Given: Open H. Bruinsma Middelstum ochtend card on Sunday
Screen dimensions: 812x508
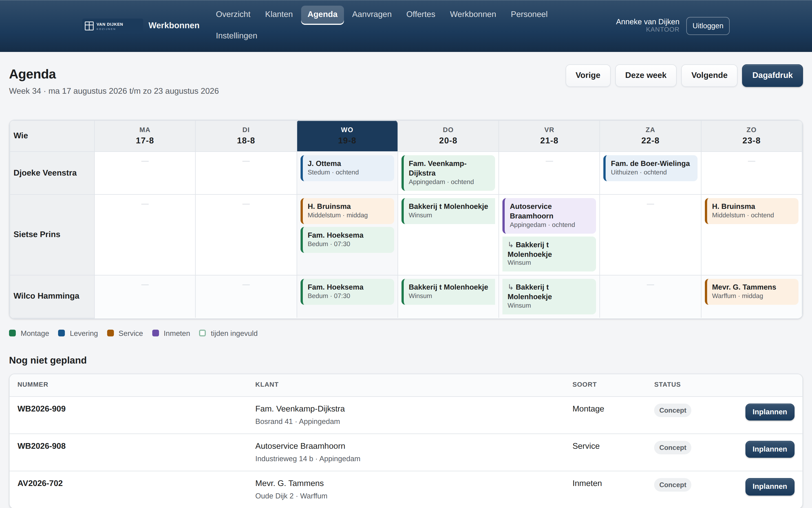Looking at the screenshot, I should (752, 211).
